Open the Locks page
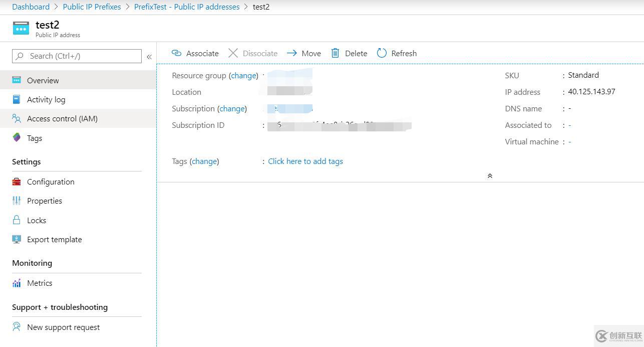Screen dimensions: 644x347 pos(78,220)
